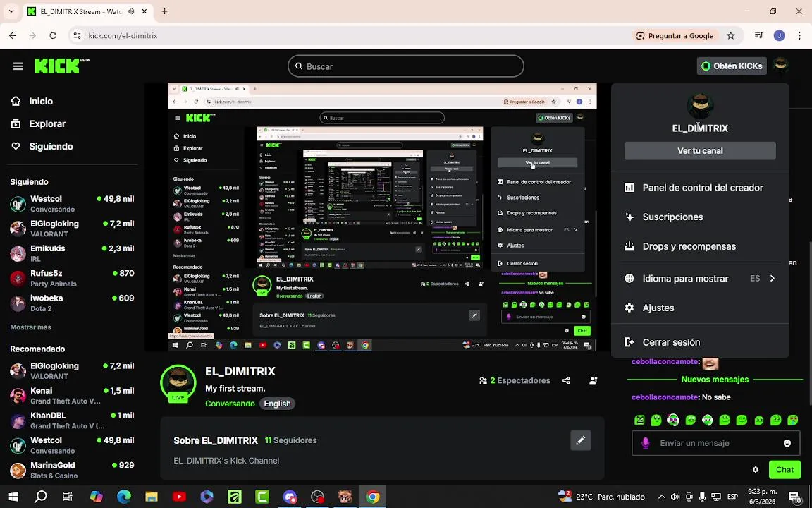Click the share icon next to Espectadores
Image resolution: width=812 pixels, height=508 pixels.
click(x=566, y=380)
